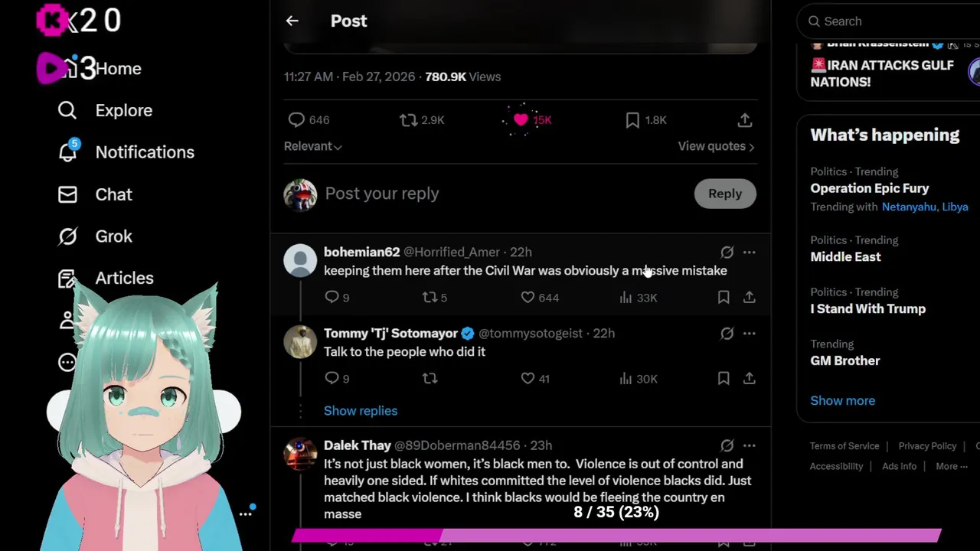Screen dimensions: 980x551
Task: Open the Grok icon in the sidebar
Action: 67,236
